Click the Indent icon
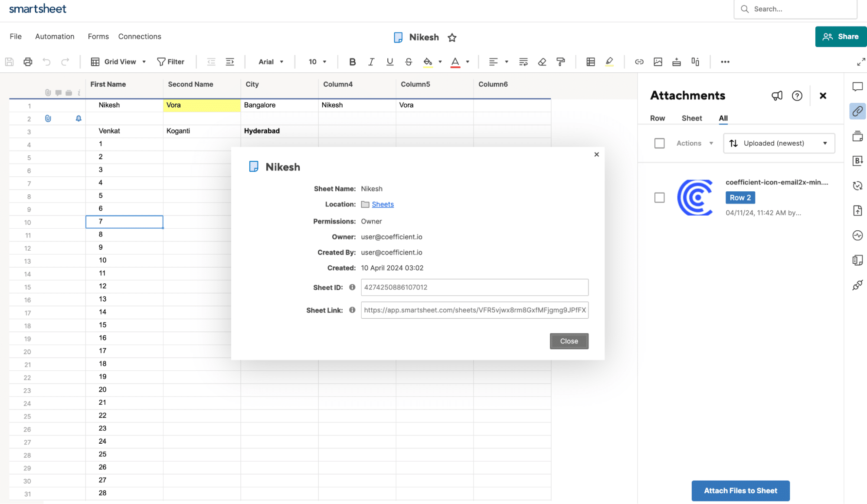 [x=230, y=62]
